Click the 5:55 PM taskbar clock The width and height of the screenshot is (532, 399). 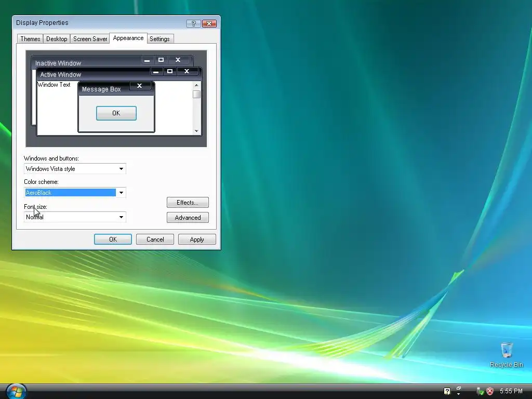click(511, 391)
